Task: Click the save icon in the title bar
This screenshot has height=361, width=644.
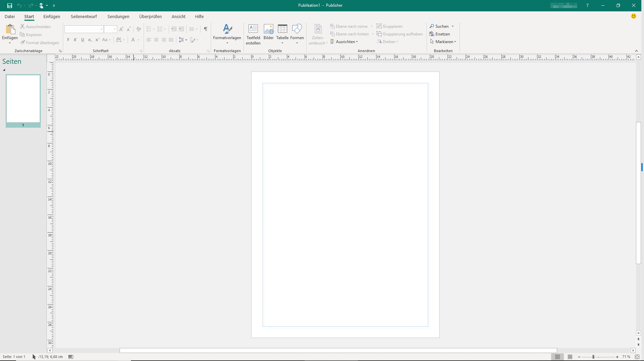Action: coord(10,5)
